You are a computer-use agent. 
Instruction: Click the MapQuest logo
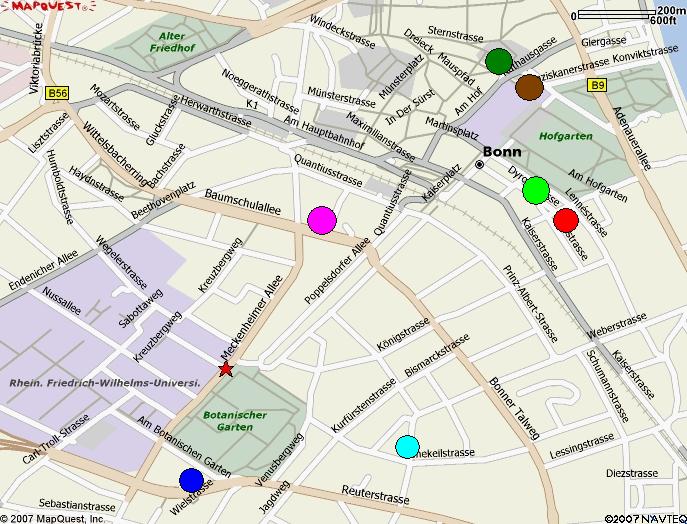point(50,7)
